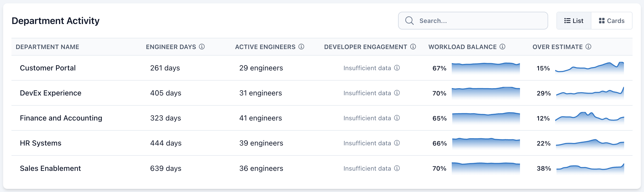Open the Finance and Accounting department

(x=61, y=118)
